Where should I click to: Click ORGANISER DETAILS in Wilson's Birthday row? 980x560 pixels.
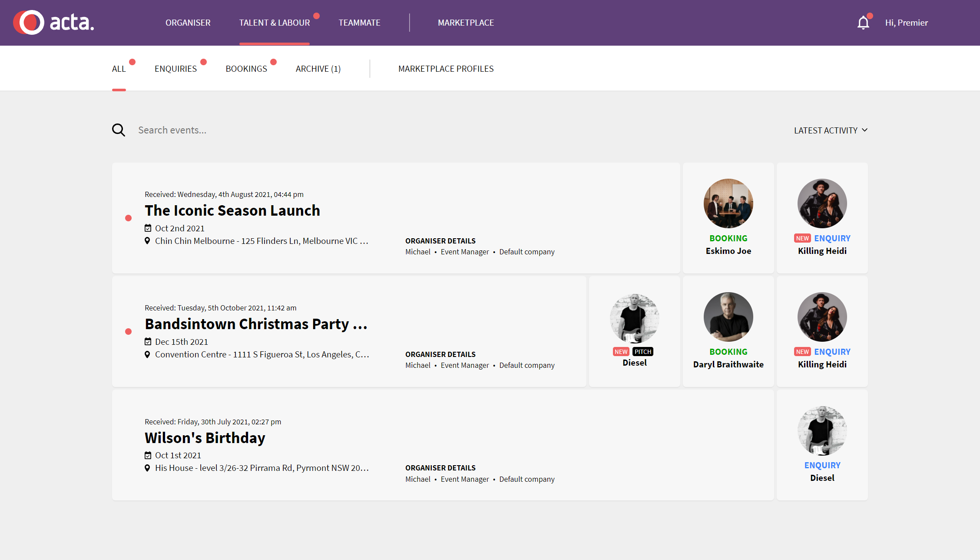coord(440,468)
